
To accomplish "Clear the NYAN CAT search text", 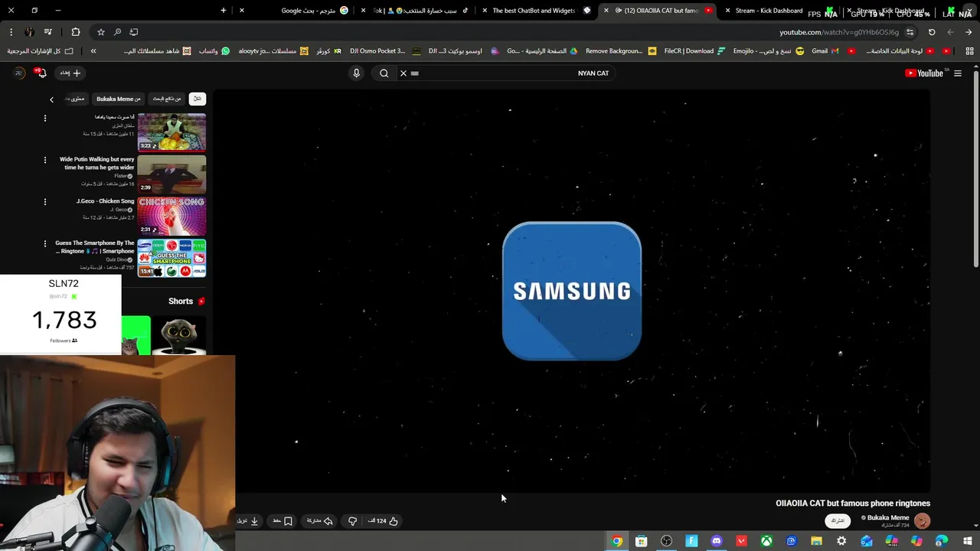I will click(x=403, y=73).
